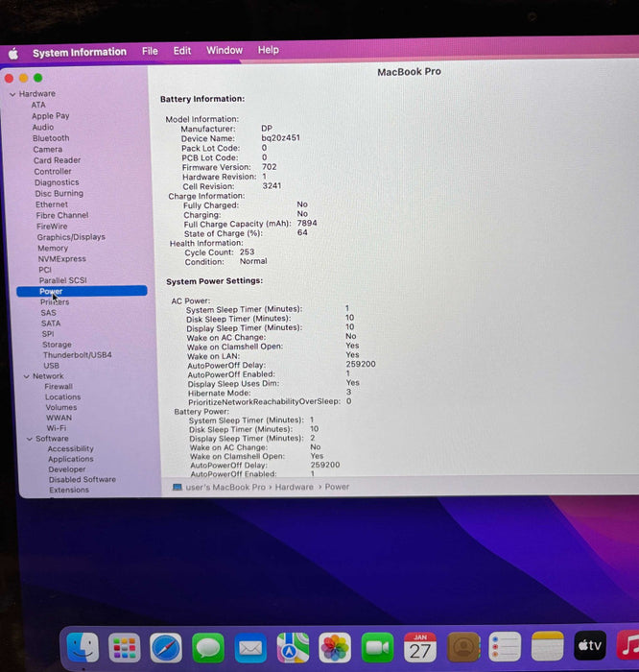Select Diagnostics in the sidebar

[57, 182]
